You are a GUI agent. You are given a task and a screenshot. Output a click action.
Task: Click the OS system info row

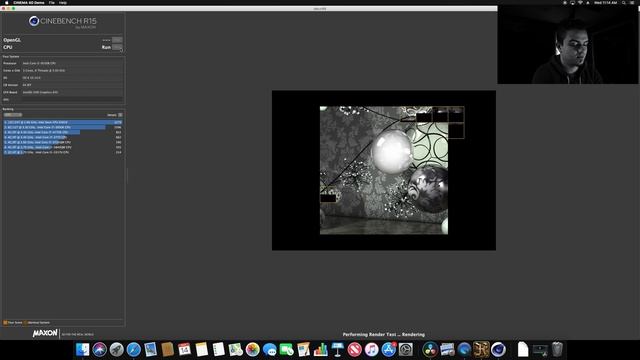tap(63, 78)
